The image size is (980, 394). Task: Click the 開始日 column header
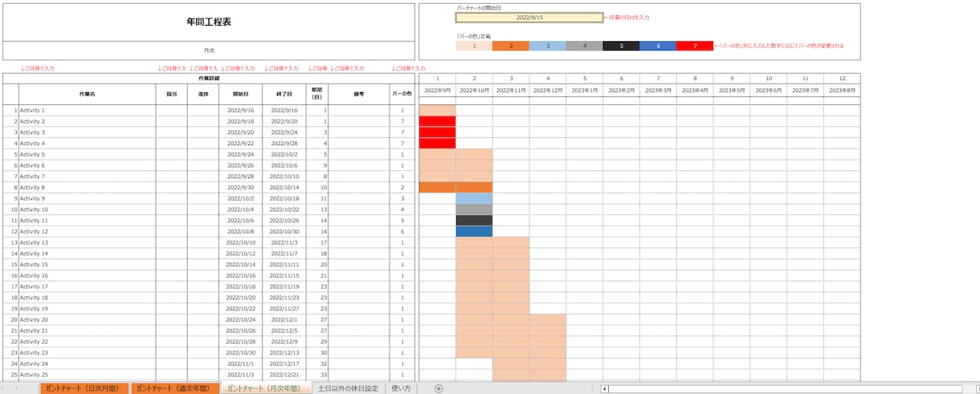(241, 94)
